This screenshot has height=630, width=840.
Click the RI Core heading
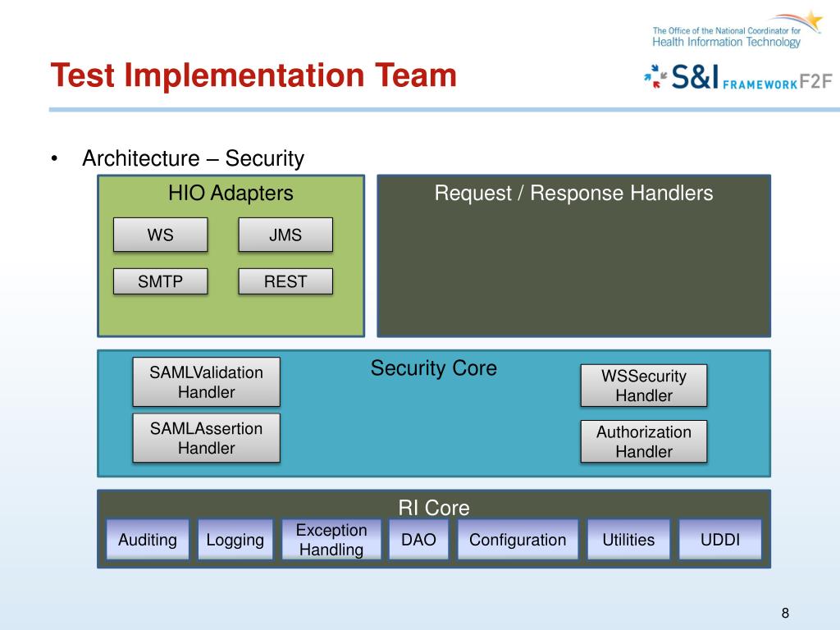(x=434, y=507)
